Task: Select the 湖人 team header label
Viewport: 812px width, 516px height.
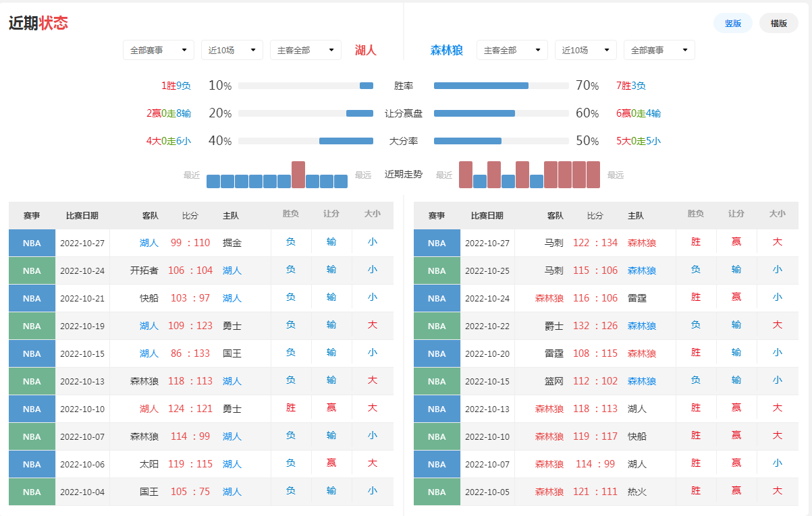Action: pyautogui.click(x=365, y=49)
